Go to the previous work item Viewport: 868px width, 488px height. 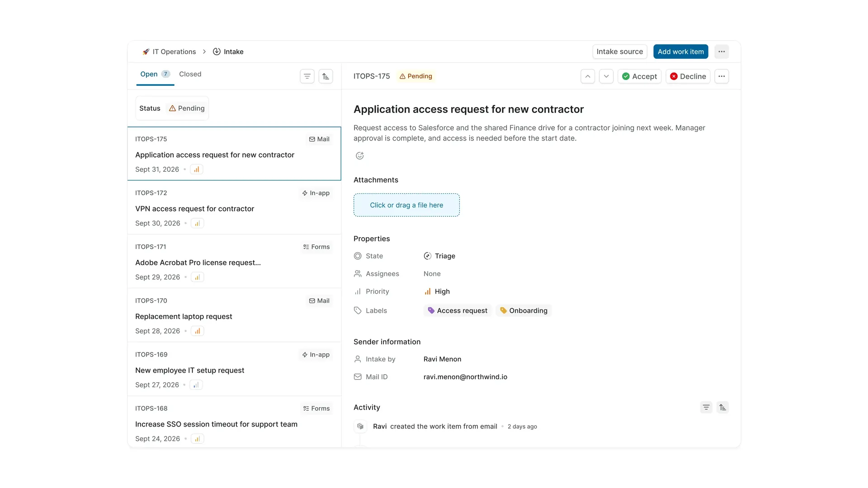click(588, 76)
